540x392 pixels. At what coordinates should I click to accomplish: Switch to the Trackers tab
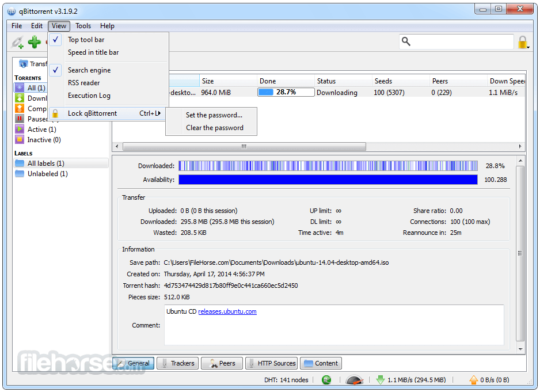coord(178,363)
